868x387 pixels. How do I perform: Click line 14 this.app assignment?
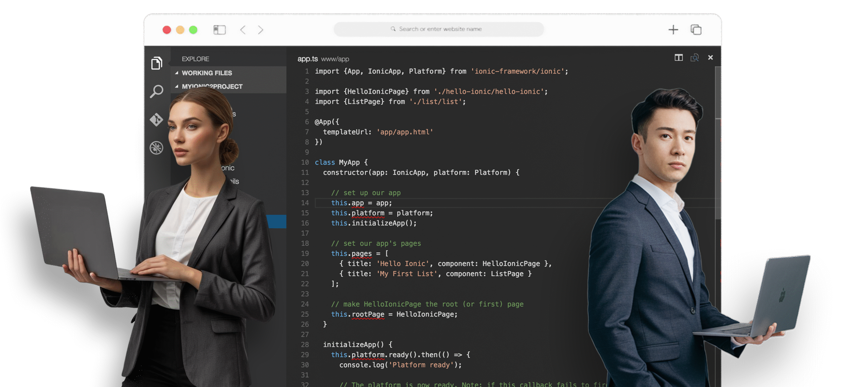point(361,203)
